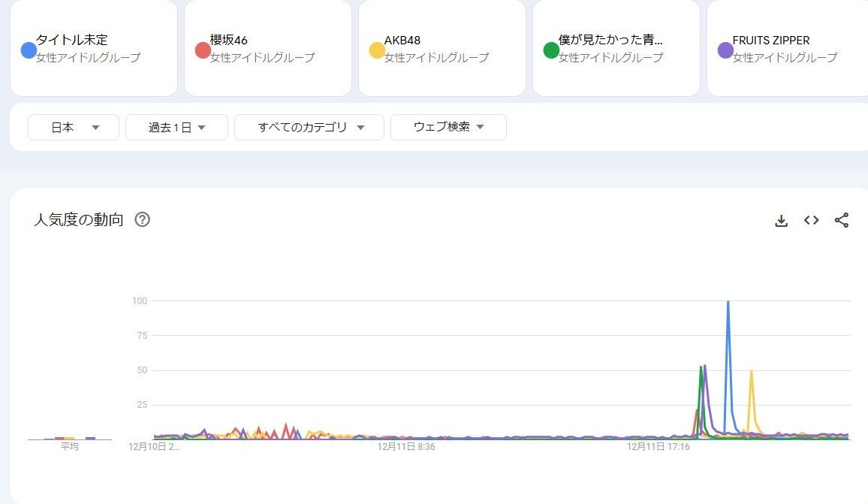The width and height of the screenshot is (868, 504).
Task: Download the interest over time chart CSV
Action: 781,220
